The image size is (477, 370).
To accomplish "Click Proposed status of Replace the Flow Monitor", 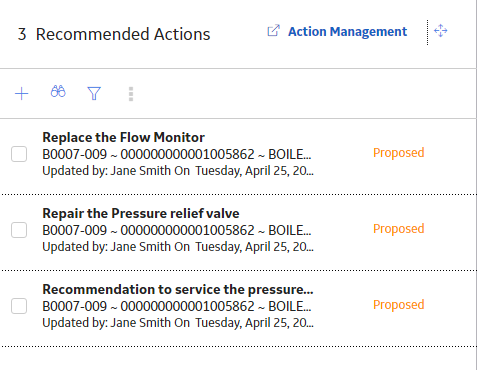I will coord(399,153).
